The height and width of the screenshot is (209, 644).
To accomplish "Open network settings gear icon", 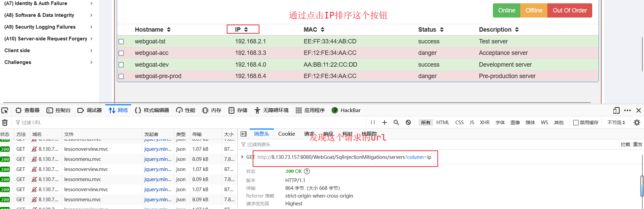I will click(637, 123).
